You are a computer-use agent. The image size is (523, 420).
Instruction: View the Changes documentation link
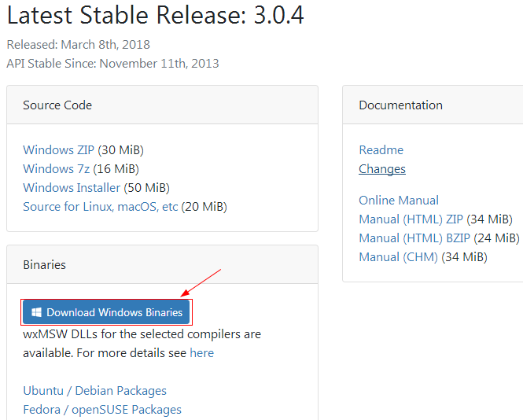382,169
